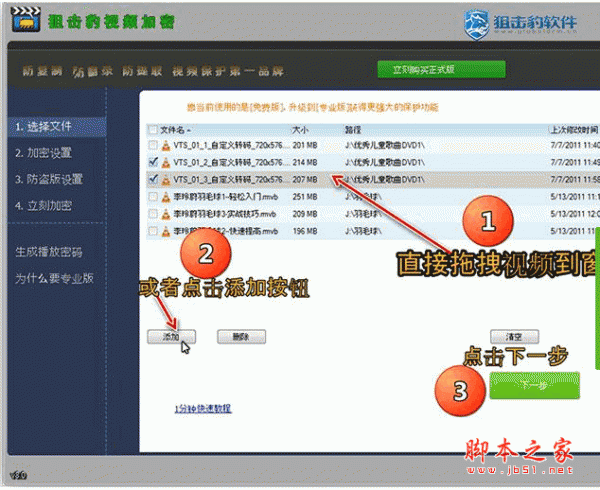Check the box for the VTS_01_1 file

pos(153,145)
